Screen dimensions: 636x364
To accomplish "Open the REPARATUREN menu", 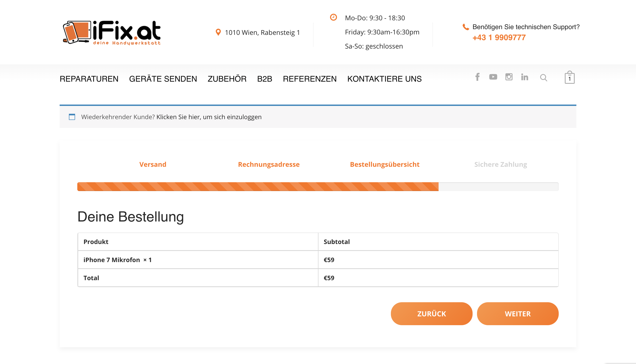I will pos(89,79).
